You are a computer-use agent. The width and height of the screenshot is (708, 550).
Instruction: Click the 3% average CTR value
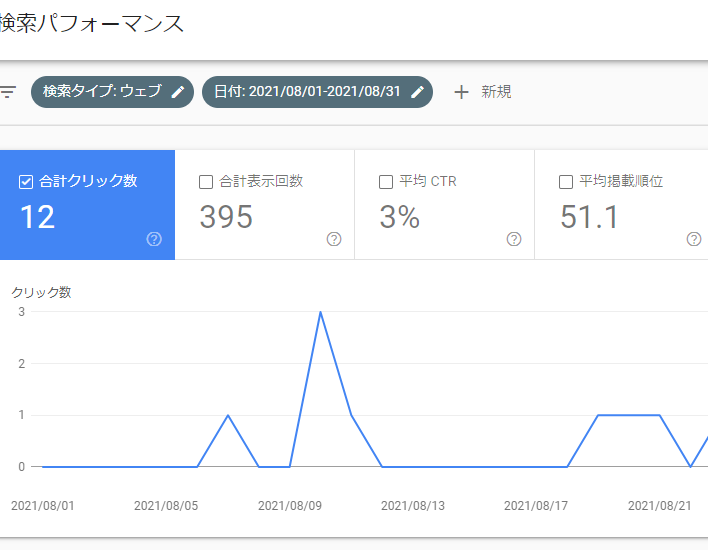(400, 217)
